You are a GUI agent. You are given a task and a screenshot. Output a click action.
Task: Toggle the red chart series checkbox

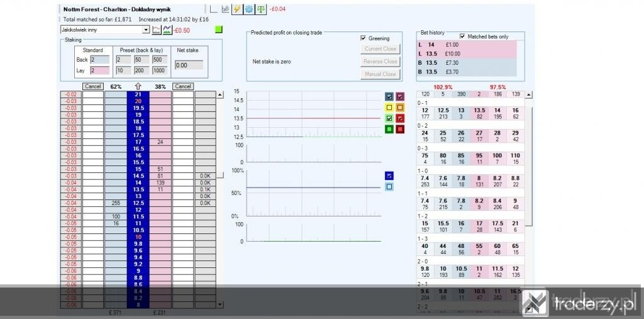tap(400, 118)
